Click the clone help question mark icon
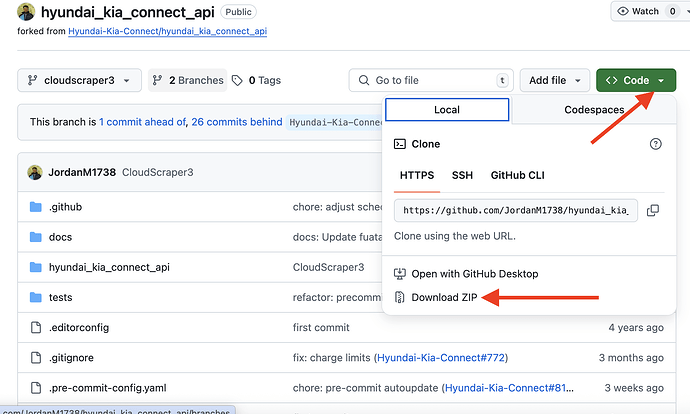Viewport: 690px width, 414px height. point(655,144)
